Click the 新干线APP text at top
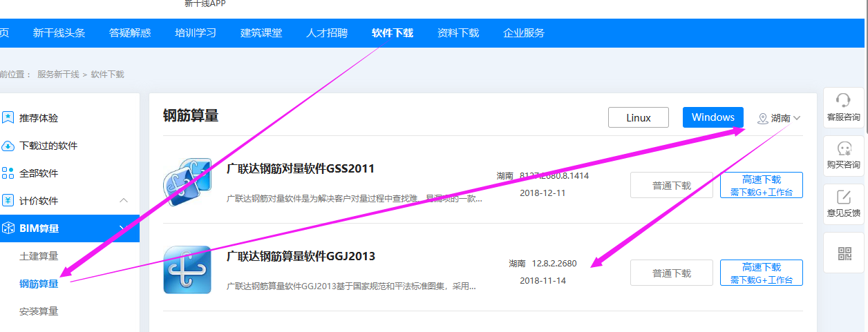 (x=205, y=3)
